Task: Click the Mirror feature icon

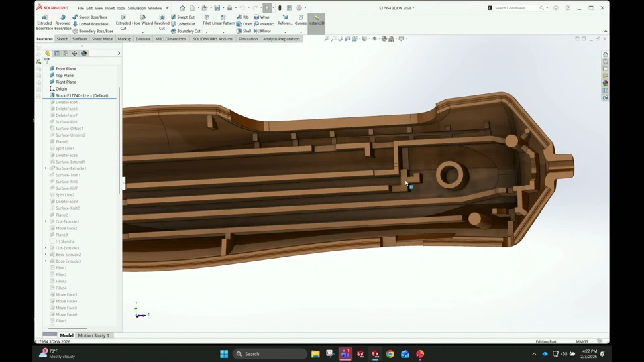Action: point(262,31)
